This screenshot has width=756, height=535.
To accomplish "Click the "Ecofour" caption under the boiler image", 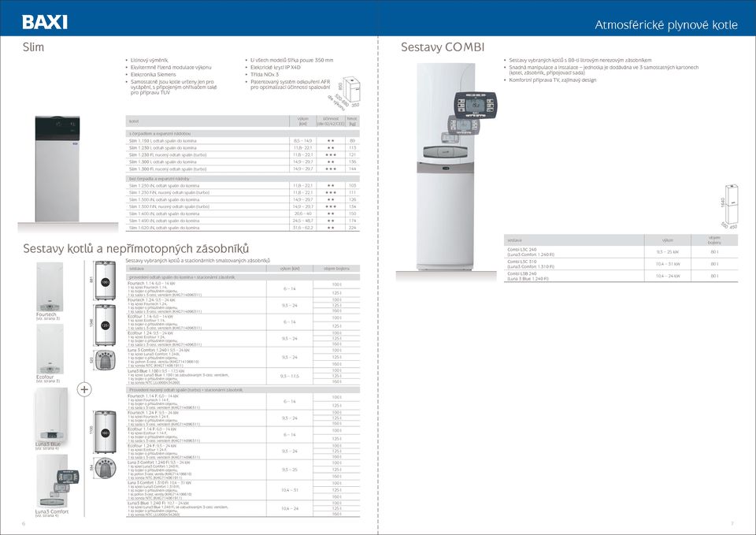I will tap(46, 377).
